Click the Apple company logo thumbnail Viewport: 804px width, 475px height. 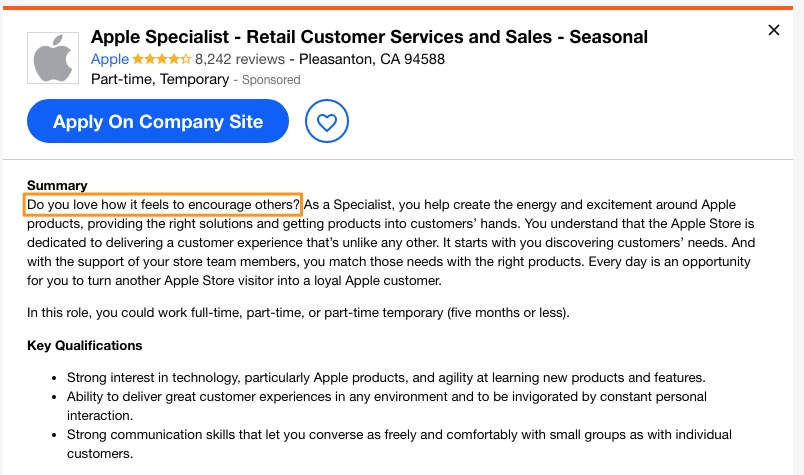tap(53, 58)
